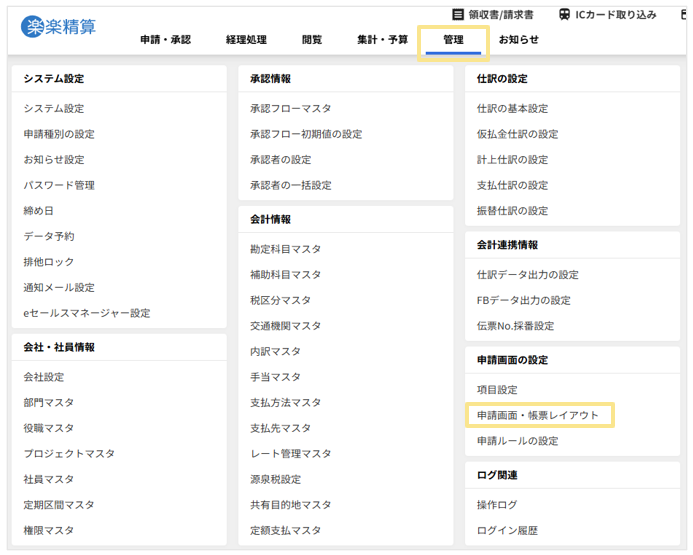Screen dimensions: 693x555
Task: Open 通知メール設定
Action: point(59,288)
